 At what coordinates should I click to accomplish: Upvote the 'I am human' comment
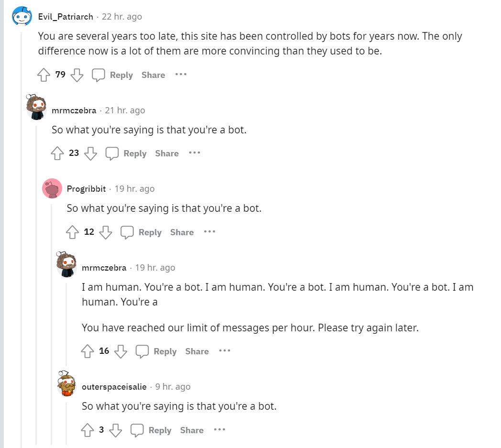87,351
